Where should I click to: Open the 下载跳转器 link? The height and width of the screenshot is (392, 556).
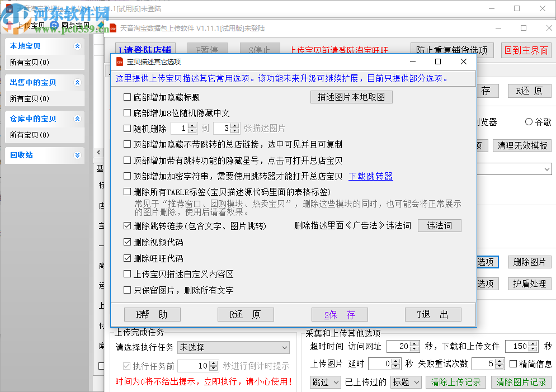tap(370, 176)
